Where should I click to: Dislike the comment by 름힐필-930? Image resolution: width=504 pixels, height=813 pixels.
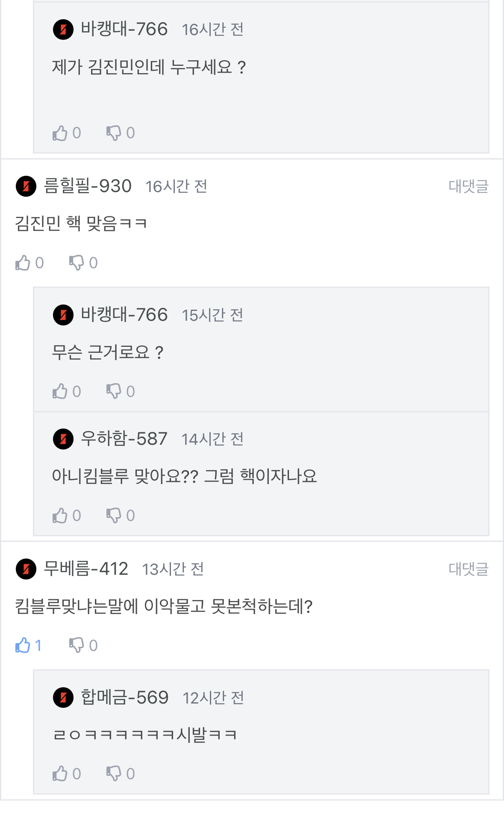pos(77,263)
